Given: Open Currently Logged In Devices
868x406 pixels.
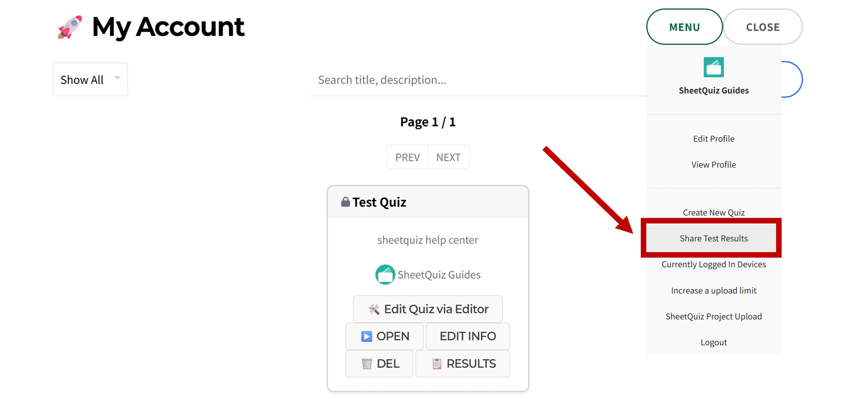Looking at the screenshot, I should (x=713, y=264).
